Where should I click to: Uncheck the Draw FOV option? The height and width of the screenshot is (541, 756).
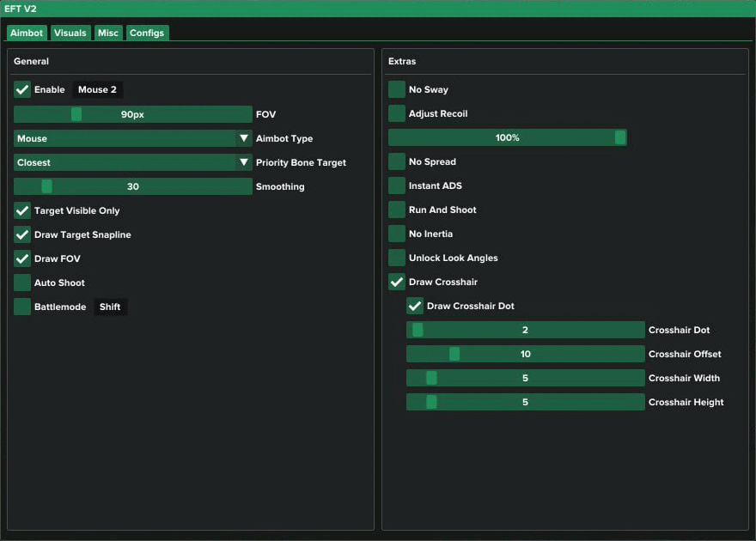coord(22,258)
